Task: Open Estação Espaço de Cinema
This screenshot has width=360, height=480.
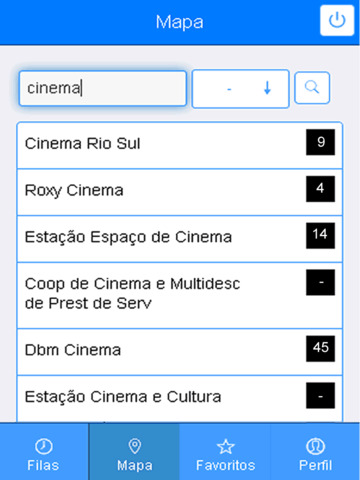Action: pyautogui.click(x=180, y=239)
